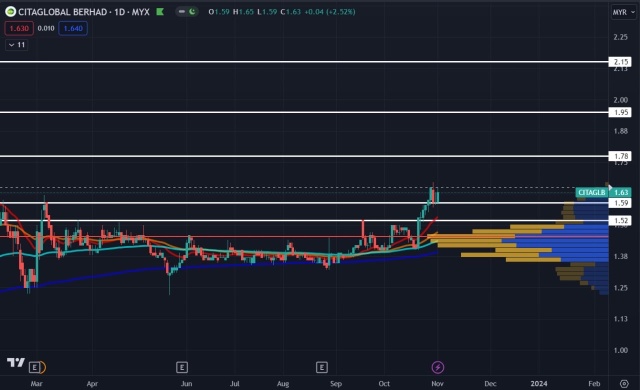Viewport: 640px width, 390px height.
Task: Click the 2024 label on time axis
Action: (539, 383)
